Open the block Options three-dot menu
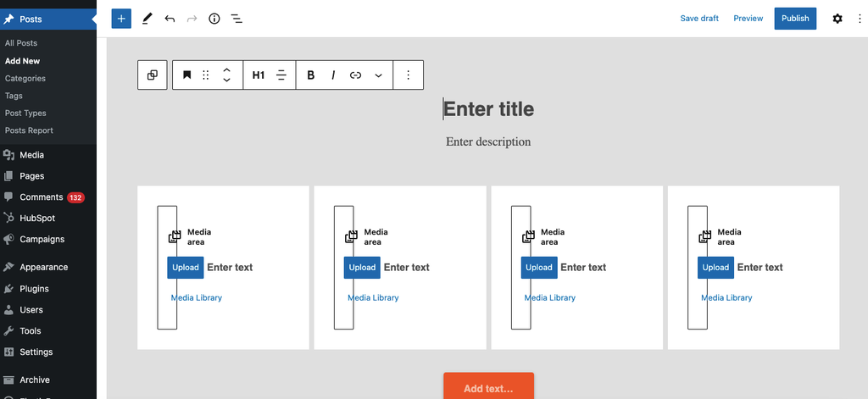The width and height of the screenshot is (868, 399). [408, 75]
